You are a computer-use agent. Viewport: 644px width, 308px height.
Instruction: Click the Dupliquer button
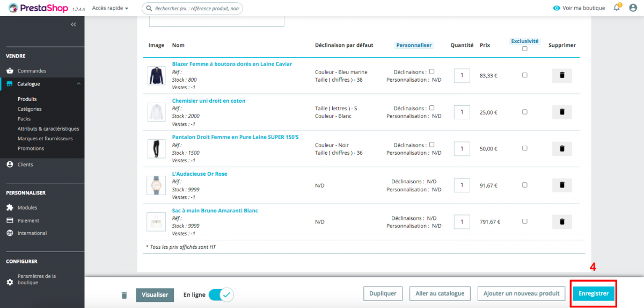click(x=383, y=293)
